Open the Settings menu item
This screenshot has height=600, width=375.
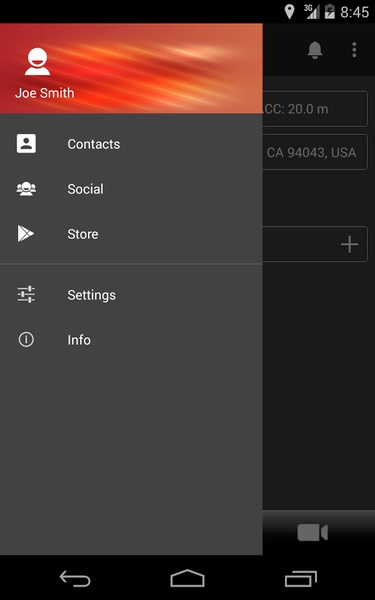[131, 295]
